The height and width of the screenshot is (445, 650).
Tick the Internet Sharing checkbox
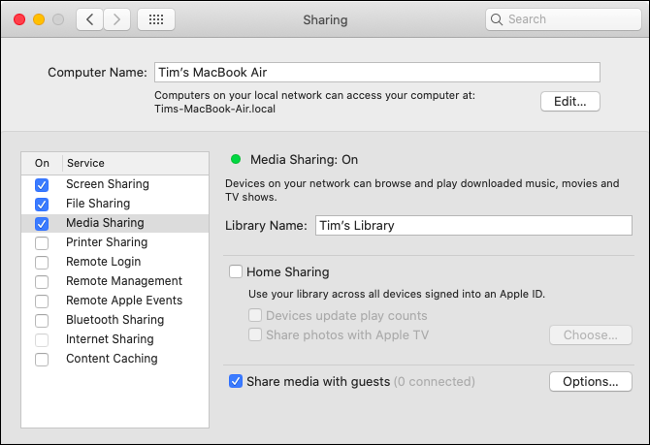click(x=42, y=340)
